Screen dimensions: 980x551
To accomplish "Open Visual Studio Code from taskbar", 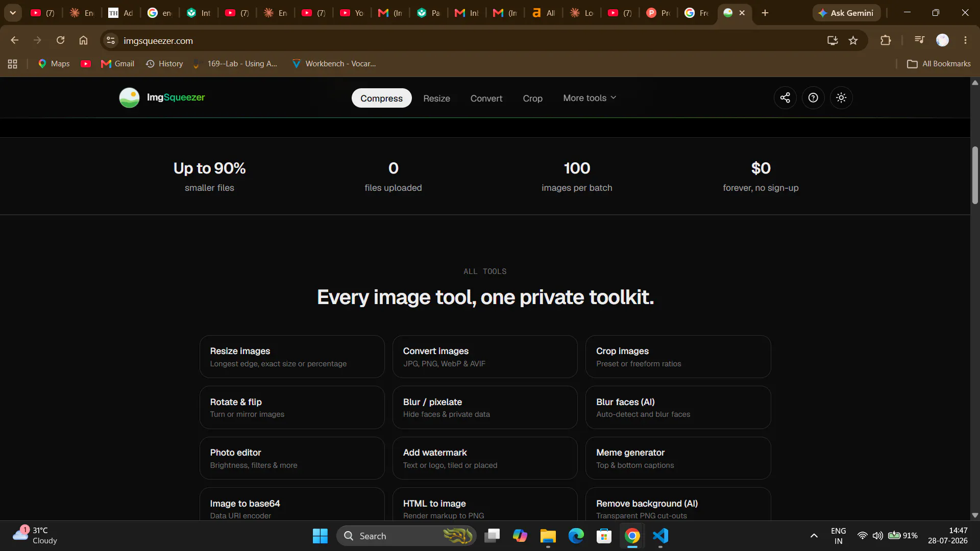I will point(660,536).
